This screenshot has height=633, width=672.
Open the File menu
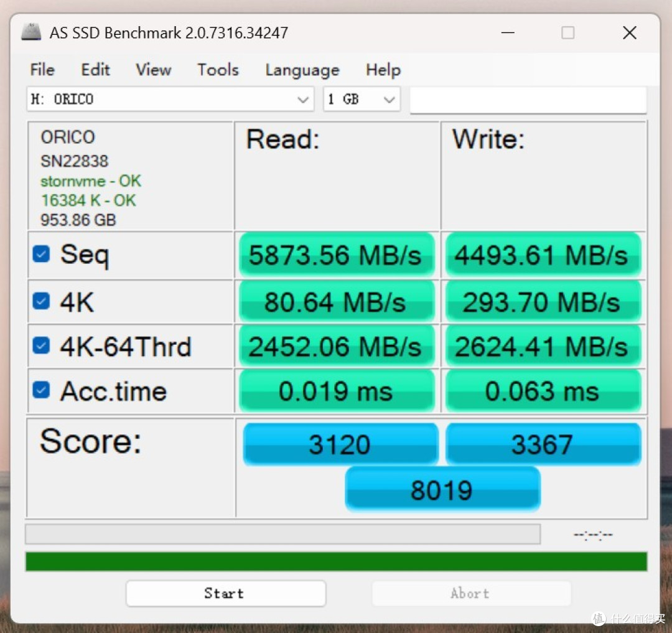[x=42, y=70]
